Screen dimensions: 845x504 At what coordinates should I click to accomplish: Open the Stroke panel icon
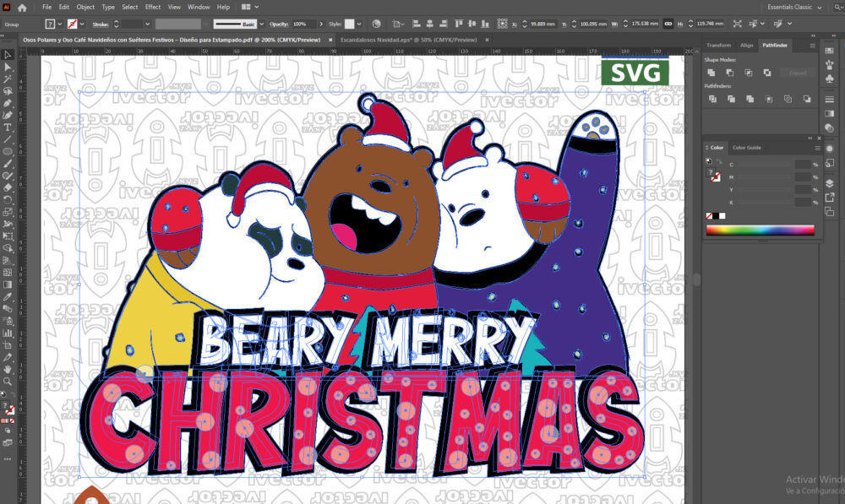click(x=830, y=99)
